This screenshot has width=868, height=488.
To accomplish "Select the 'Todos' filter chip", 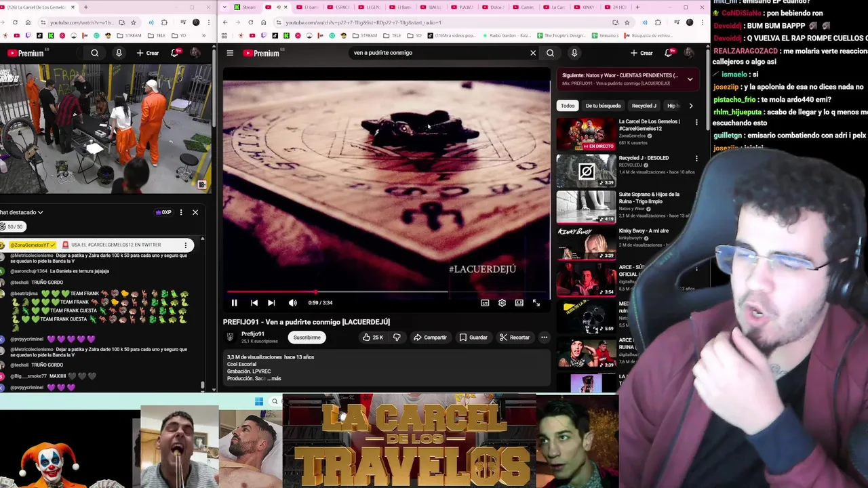I will coord(568,106).
